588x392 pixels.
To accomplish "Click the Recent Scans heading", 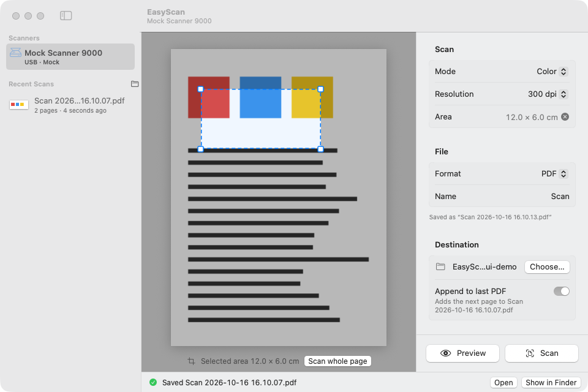I will [x=31, y=84].
